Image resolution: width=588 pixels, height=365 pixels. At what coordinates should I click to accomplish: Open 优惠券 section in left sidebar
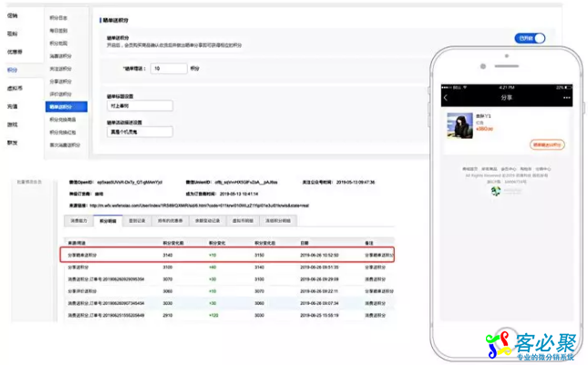click(x=15, y=53)
